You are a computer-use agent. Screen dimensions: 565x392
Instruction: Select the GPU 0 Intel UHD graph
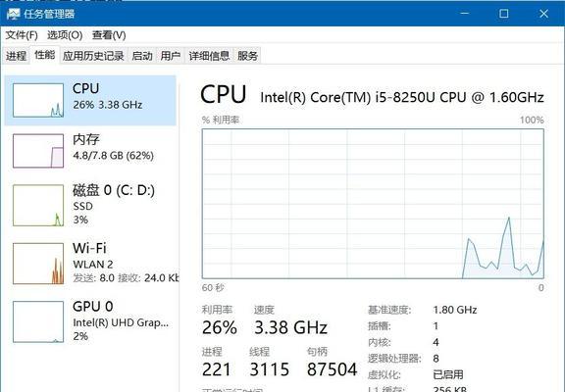[x=38, y=321]
